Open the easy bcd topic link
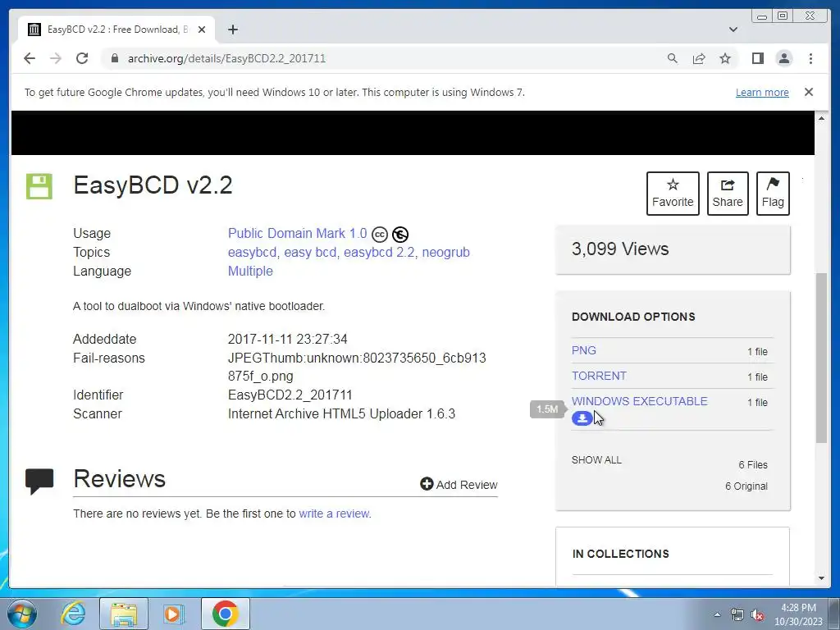Viewport: 840px width, 630px height. point(310,253)
